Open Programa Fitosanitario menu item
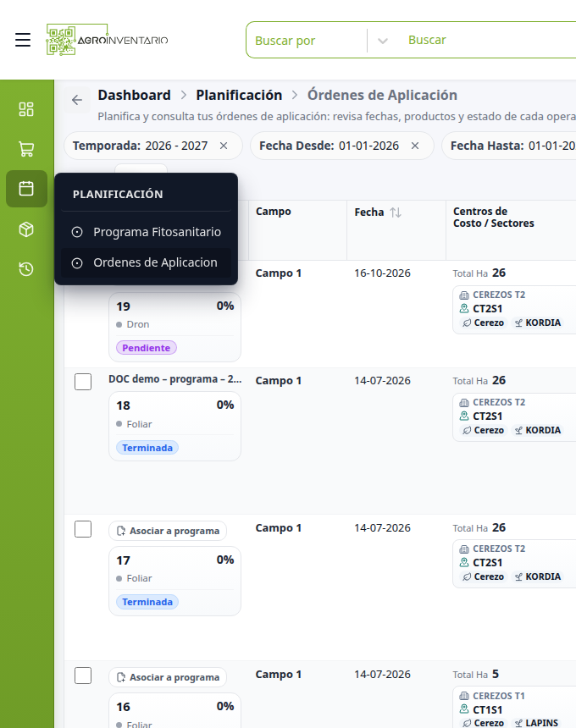The width and height of the screenshot is (576, 728). pos(147,232)
